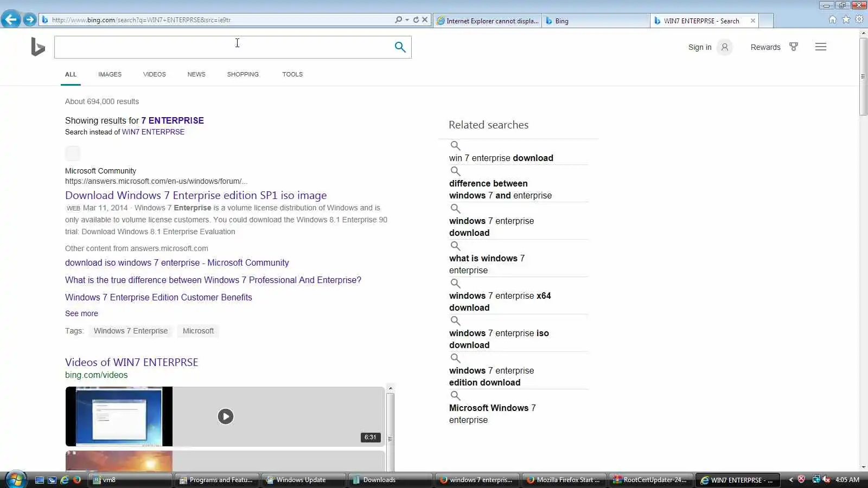Image resolution: width=868 pixels, height=488 pixels.
Task: Select the VIDEOS search tab
Action: [x=155, y=74]
